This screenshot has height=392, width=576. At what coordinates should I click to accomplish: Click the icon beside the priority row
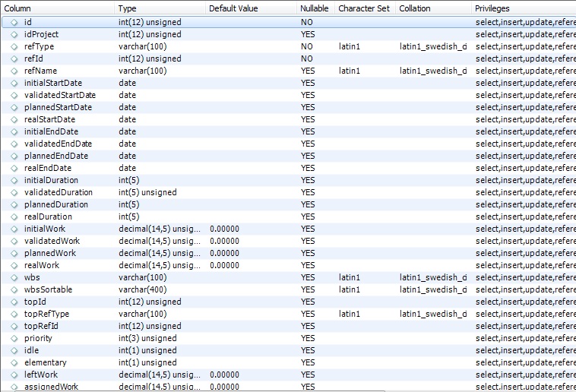click(14, 338)
